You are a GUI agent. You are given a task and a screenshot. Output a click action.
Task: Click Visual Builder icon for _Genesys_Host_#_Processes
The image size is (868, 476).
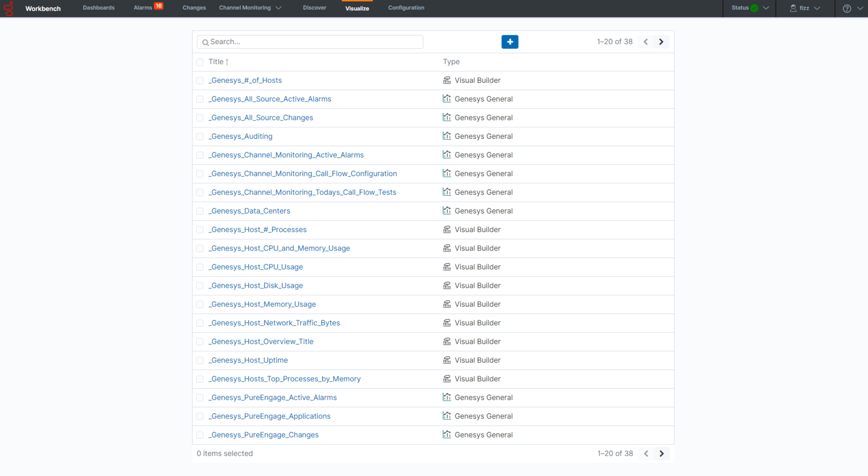(447, 229)
